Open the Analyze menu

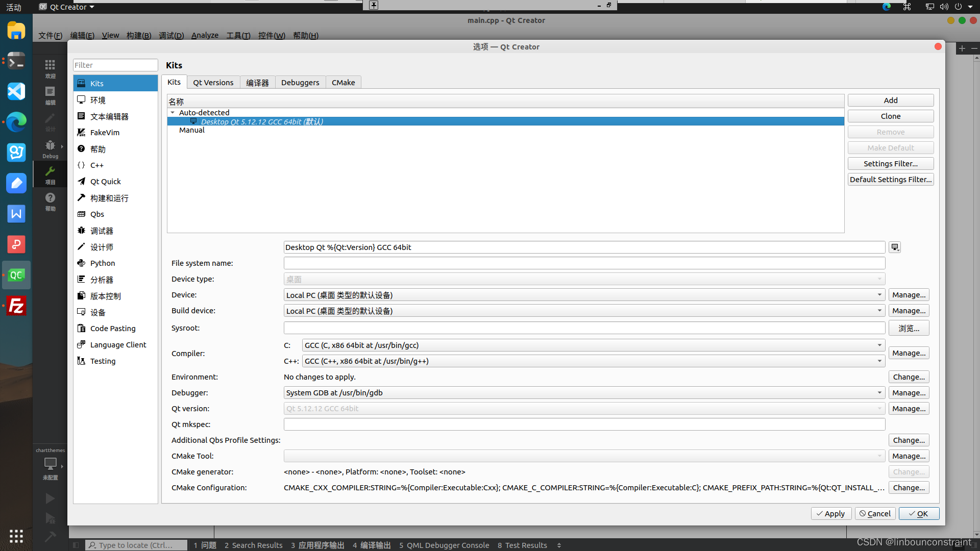[x=205, y=35]
